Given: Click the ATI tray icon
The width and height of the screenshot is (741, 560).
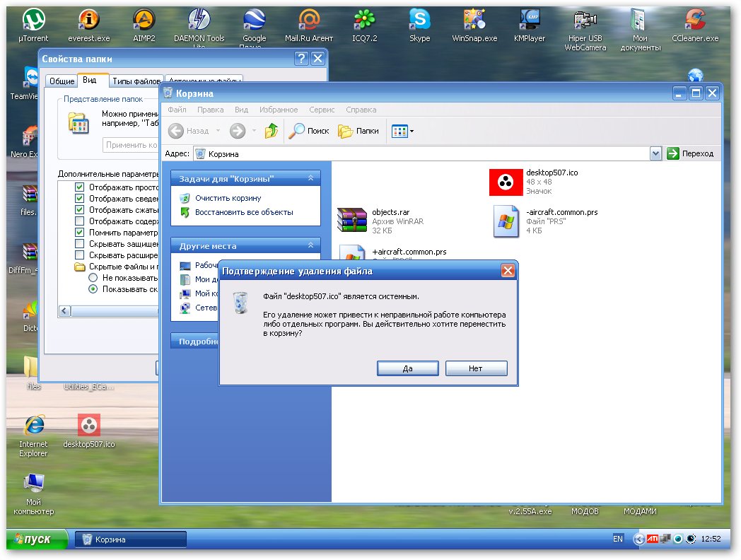Looking at the screenshot, I should (x=653, y=539).
